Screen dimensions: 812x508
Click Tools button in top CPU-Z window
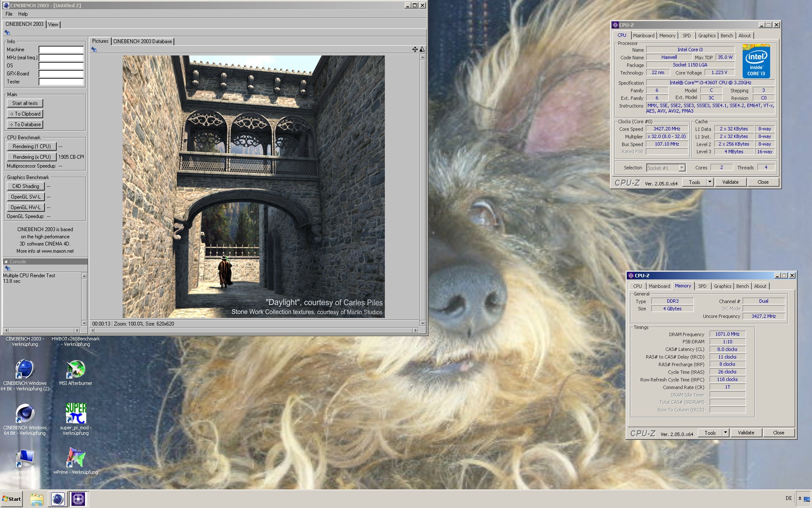click(694, 182)
